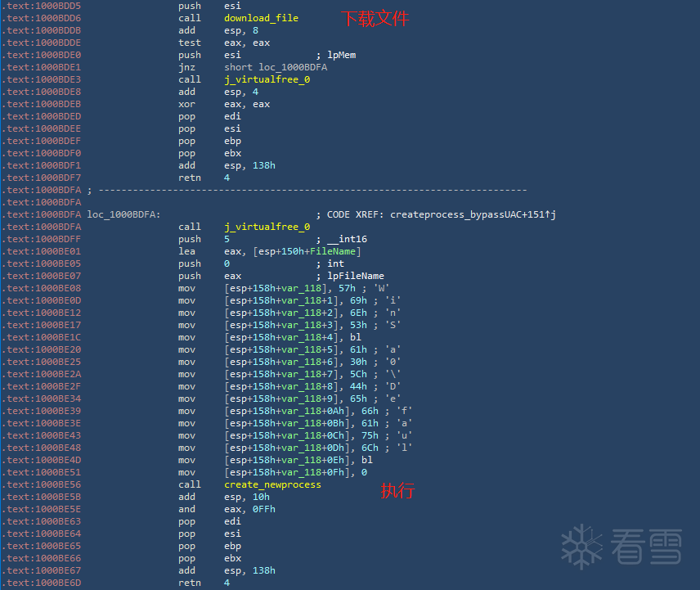Select address .text:1000BDD6
The image size is (700, 590).
41,18
